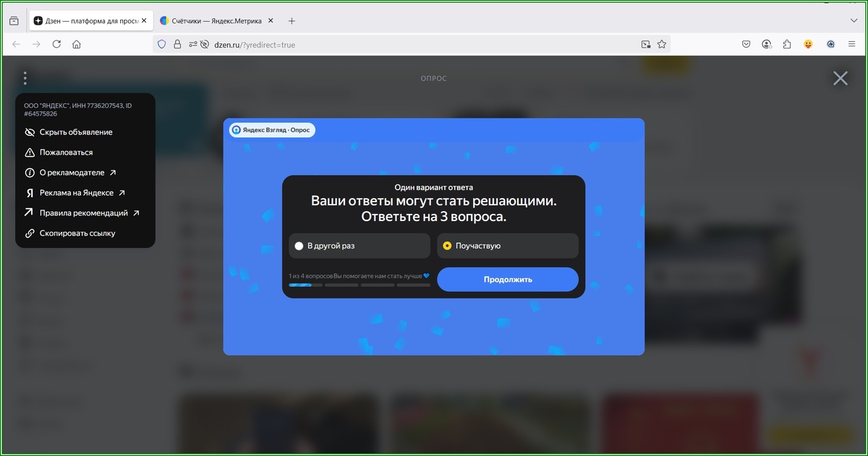
Task: Open Pocket save icon in toolbar
Action: coord(746,44)
